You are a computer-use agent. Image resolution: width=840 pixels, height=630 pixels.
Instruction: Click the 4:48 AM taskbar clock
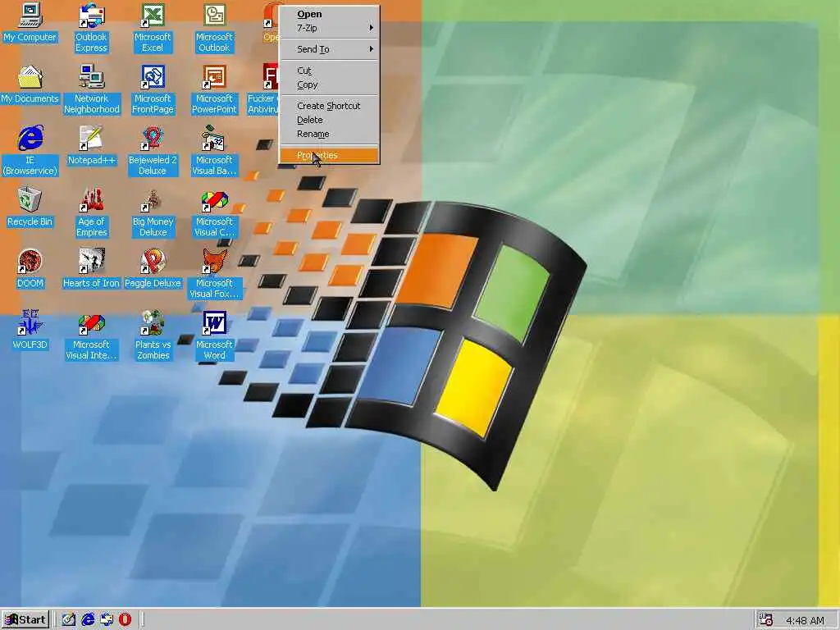coord(805,621)
